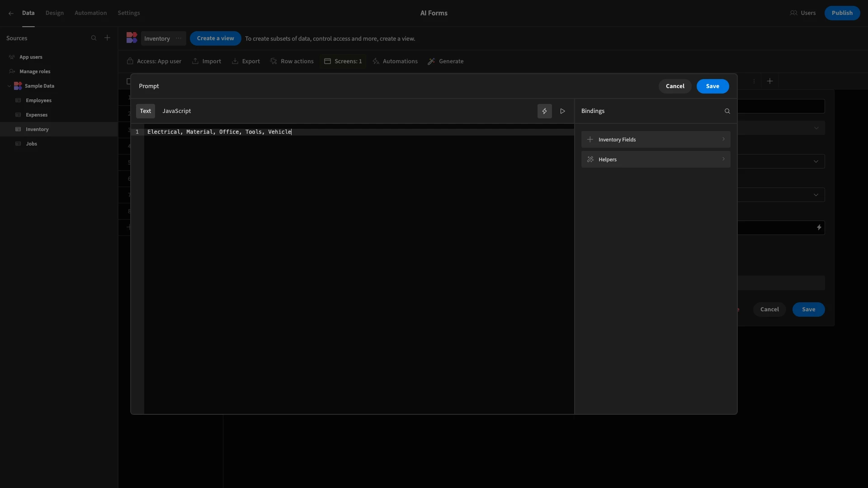
Task: Cancel the Prompt dialog
Action: tap(675, 86)
